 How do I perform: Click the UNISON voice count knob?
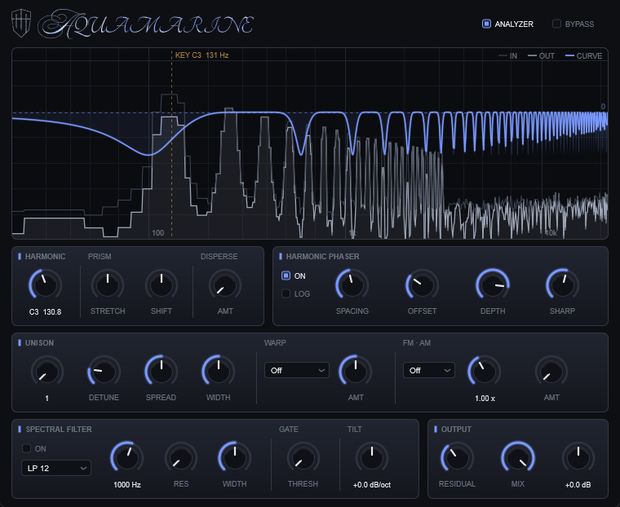(47, 372)
